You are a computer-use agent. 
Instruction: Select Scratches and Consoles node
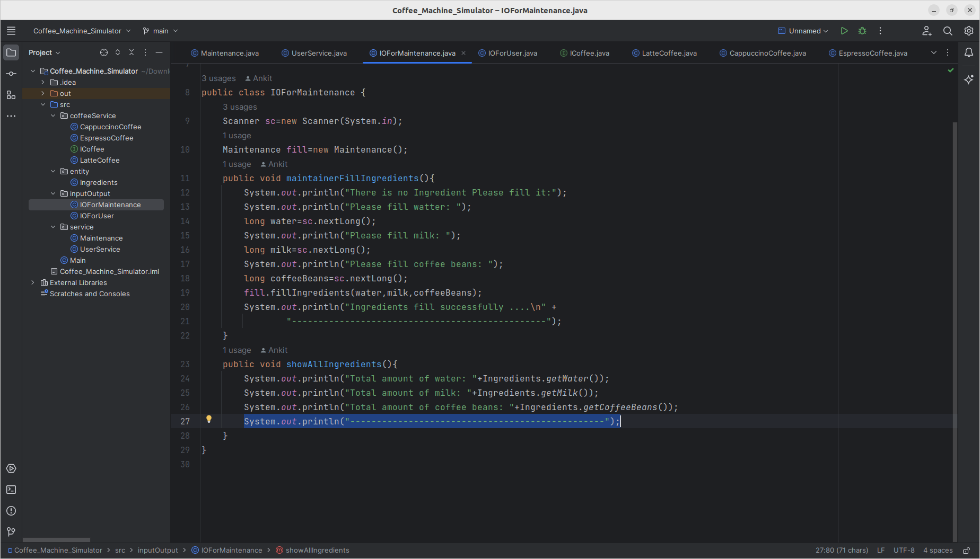(90, 294)
